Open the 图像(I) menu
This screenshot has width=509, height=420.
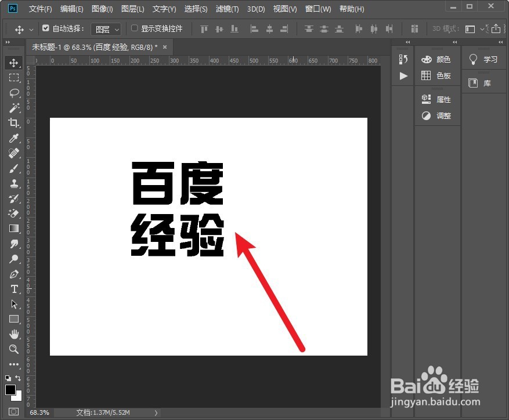pyautogui.click(x=102, y=9)
